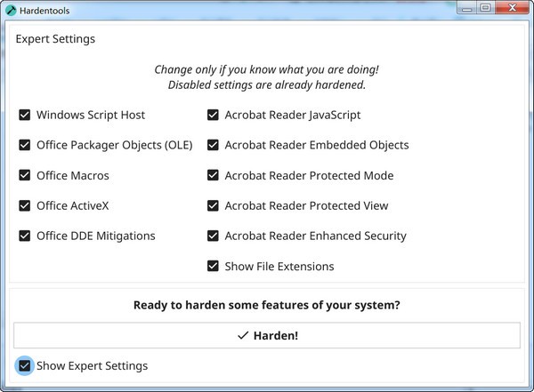Minimize the Hardentools window

(466, 8)
